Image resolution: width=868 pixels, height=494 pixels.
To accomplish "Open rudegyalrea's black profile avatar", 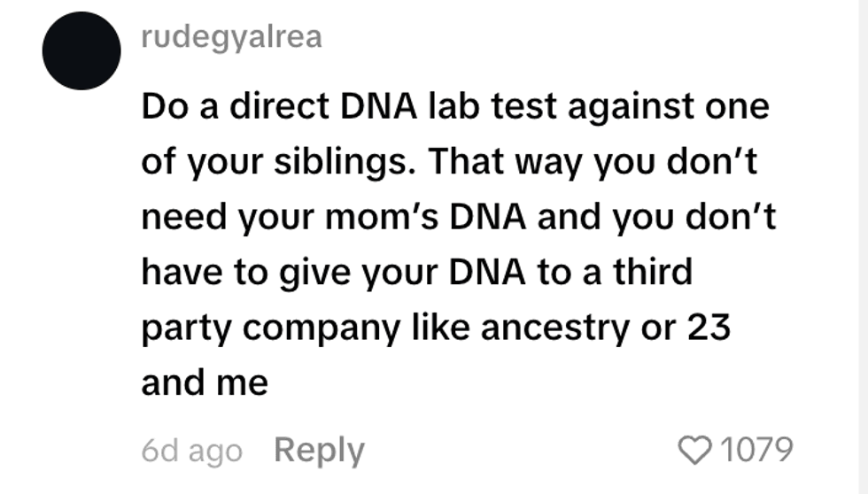I will click(x=81, y=50).
